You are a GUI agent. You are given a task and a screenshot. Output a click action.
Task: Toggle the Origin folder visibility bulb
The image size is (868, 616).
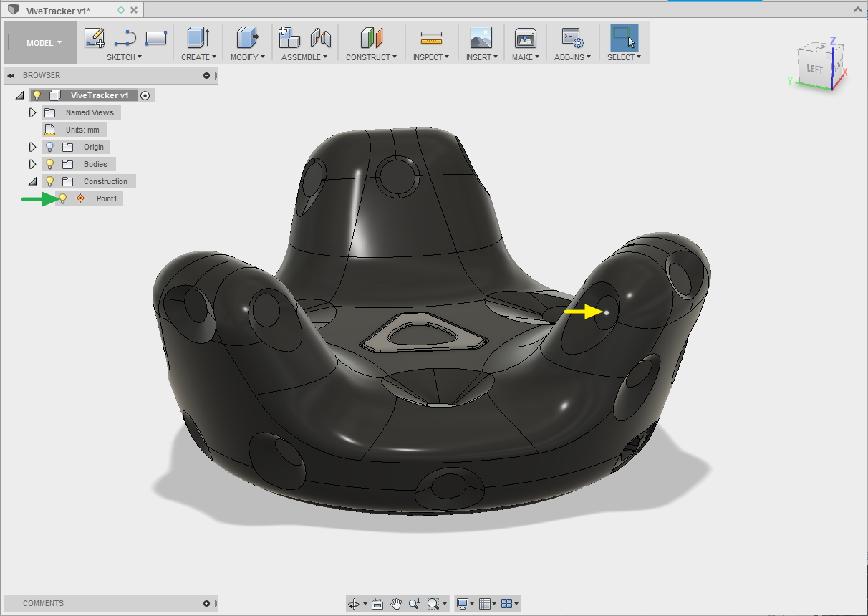[x=50, y=147]
